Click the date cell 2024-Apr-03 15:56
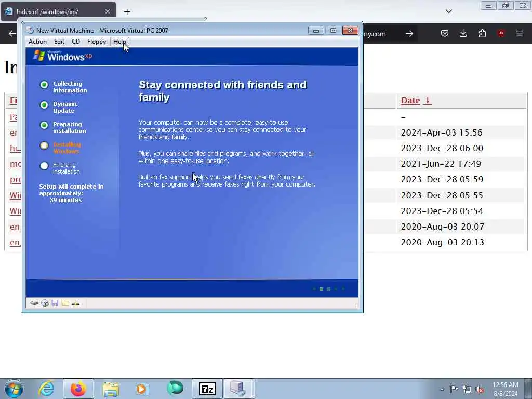 [x=442, y=132]
